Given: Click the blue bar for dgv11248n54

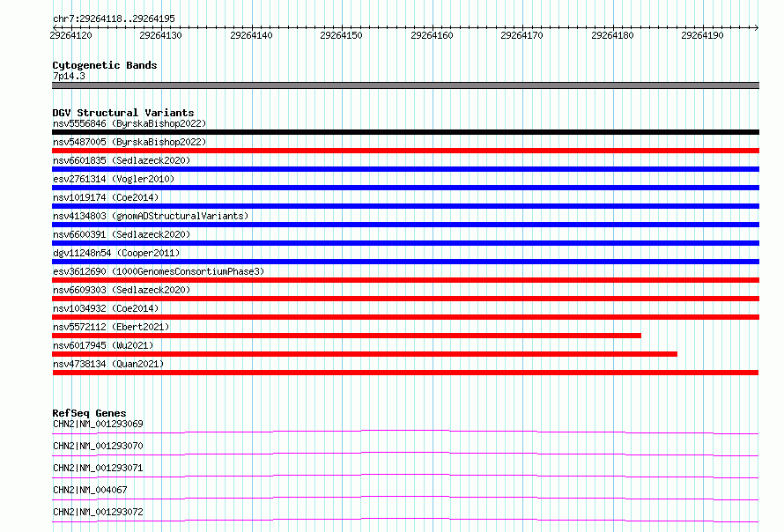Looking at the screenshot, I should [x=405, y=262].
